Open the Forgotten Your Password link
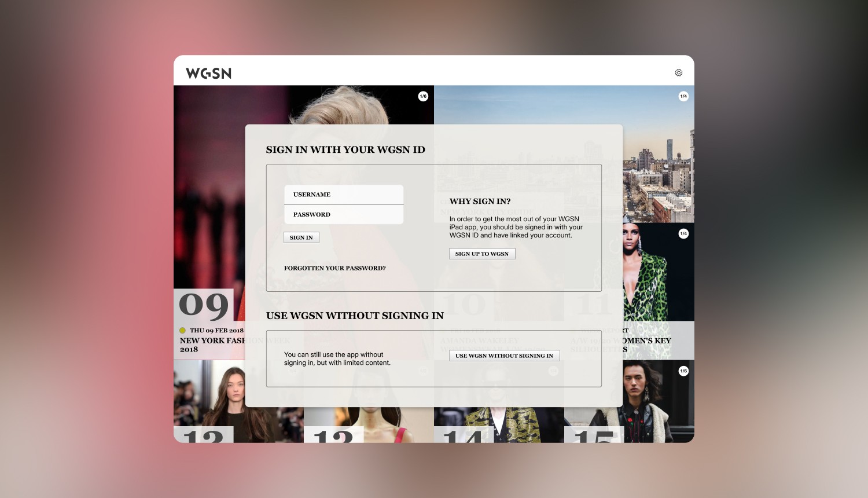The image size is (868, 498). point(334,268)
